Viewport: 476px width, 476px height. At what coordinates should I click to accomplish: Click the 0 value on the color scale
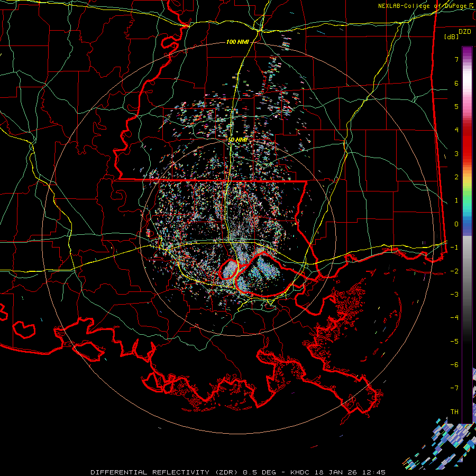[x=456, y=224]
